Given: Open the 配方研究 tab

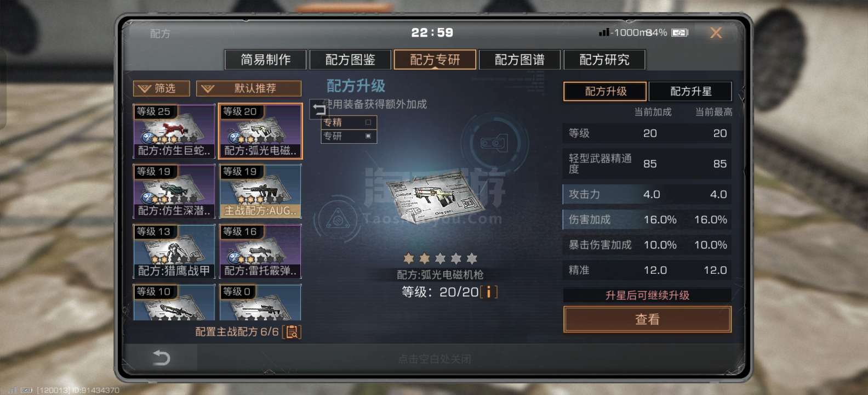Looking at the screenshot, I should coord(604,59).
